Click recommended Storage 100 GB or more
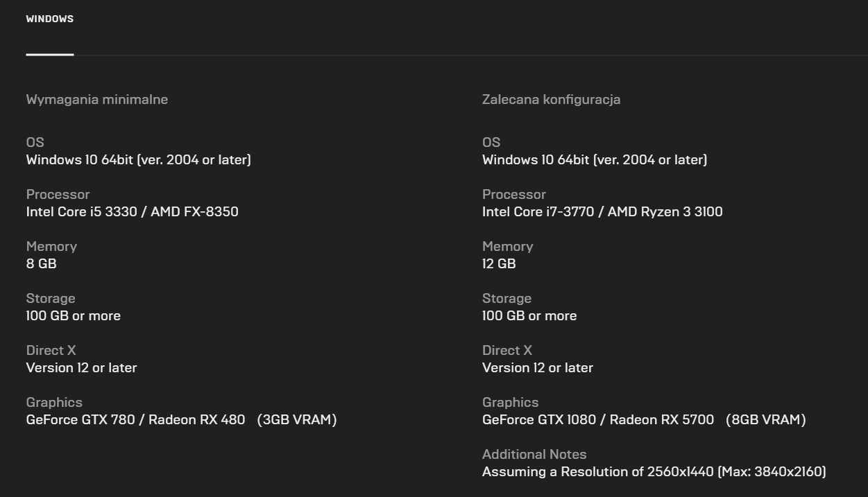The image size is (868, 497). click(529, 315)
